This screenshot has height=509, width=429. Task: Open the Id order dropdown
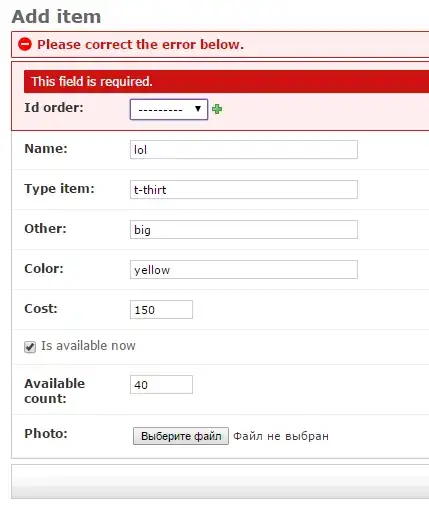pos(169,109)
